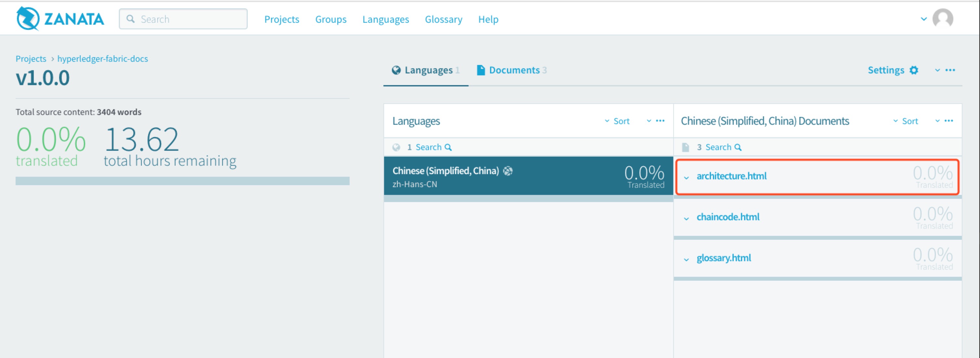Click the Settings gear icon

913,70
